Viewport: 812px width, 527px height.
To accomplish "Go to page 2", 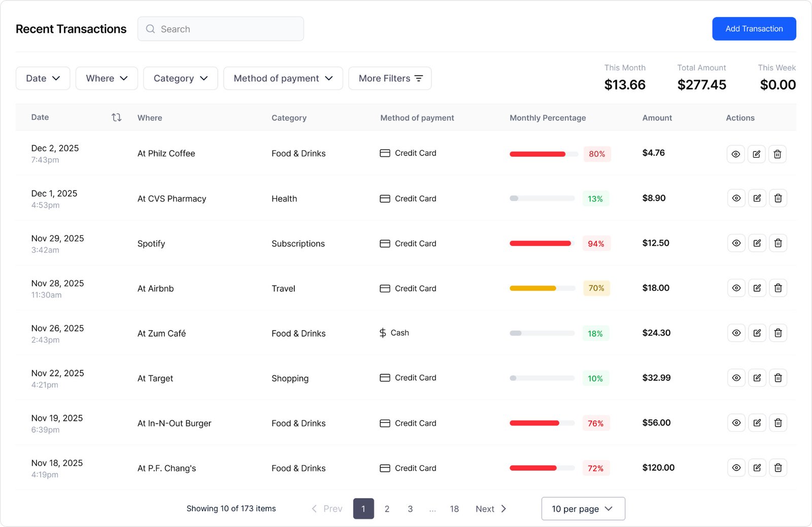I will (x=387, y=509).
